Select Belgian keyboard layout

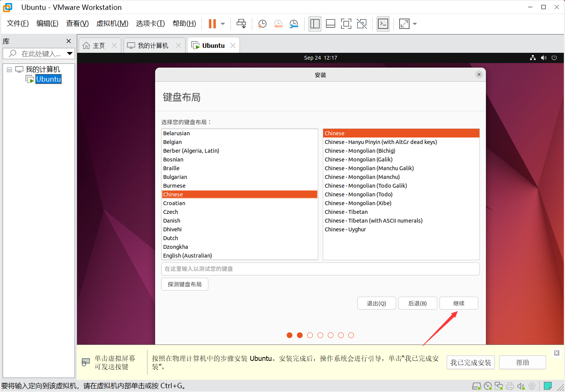240,142
